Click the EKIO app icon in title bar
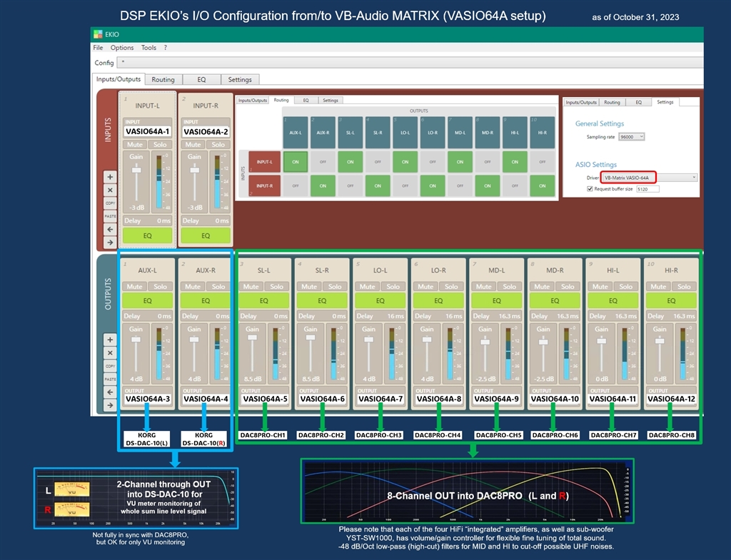This screenshot has height=560, width=731. pos(98,34)
